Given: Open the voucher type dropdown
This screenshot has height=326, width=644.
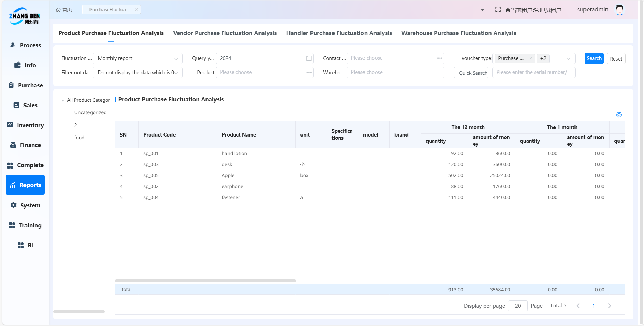Looking at the screenshot, I should click(568, 58).
